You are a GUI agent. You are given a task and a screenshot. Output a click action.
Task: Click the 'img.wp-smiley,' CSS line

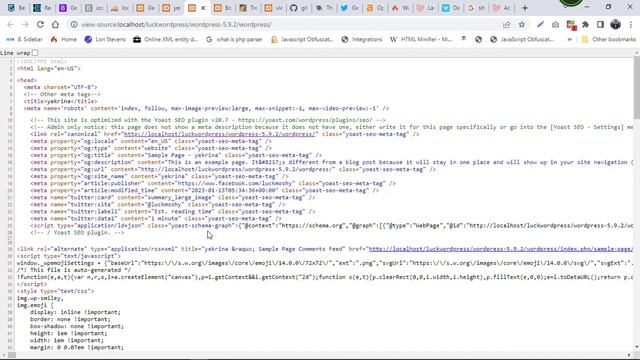40,298
